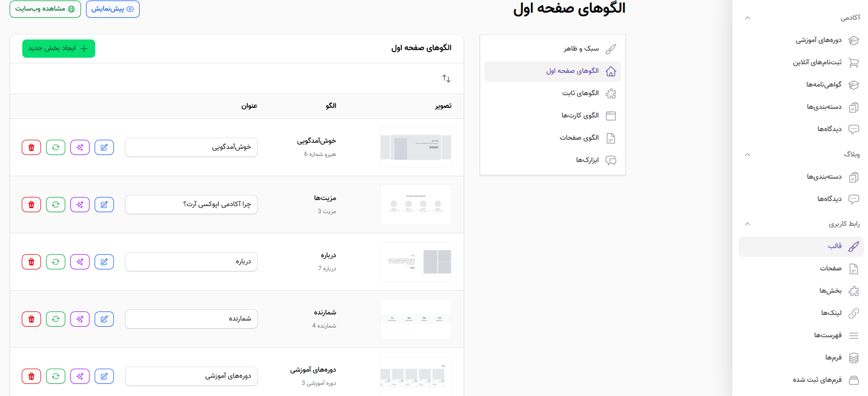The width and height of the screenshot is (868, 396).
Task: Delete the مزیت‌ها row
Action: tap(31, 205)
